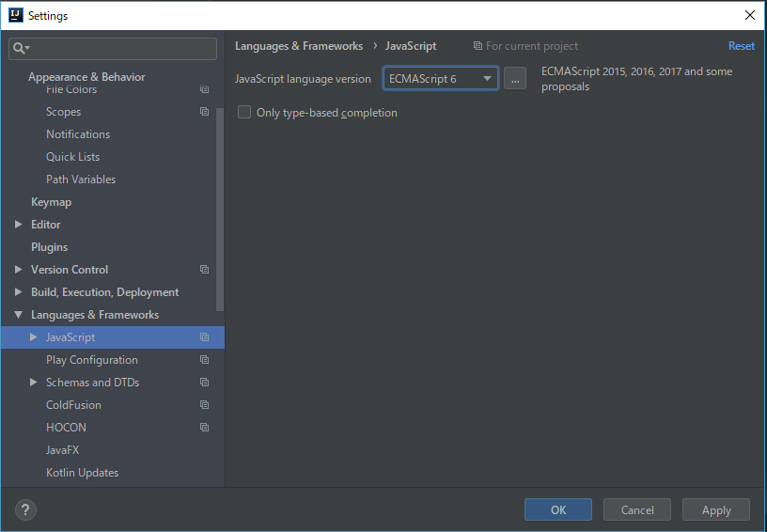
Task: Click the IntelliJ logo in the title bar
Action: point(16,15)
